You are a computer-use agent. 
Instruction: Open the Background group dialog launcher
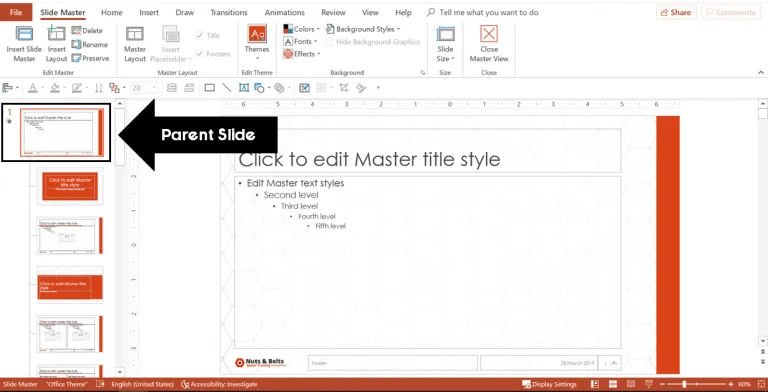(422, 73)
